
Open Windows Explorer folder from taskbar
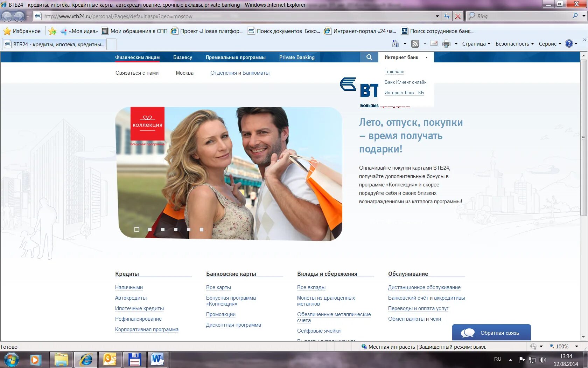[61, 360]
